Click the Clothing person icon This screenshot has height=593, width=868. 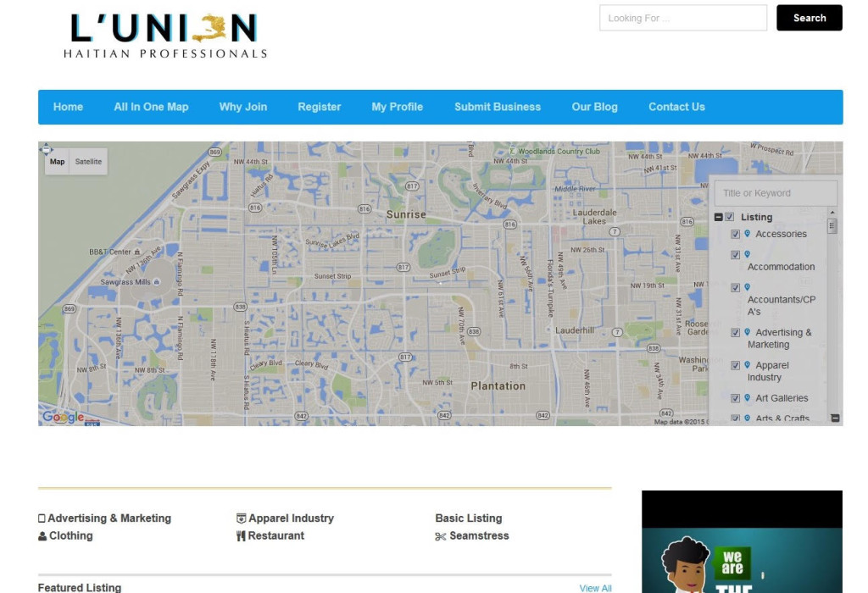coord(42,536)
